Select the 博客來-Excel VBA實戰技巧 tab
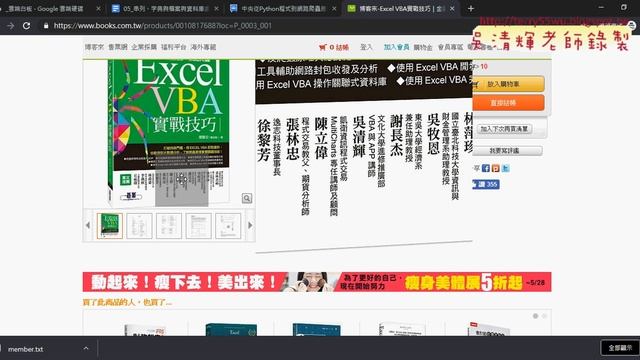Image resolution: width=640 pixels, height=360 pixels. 401,8
